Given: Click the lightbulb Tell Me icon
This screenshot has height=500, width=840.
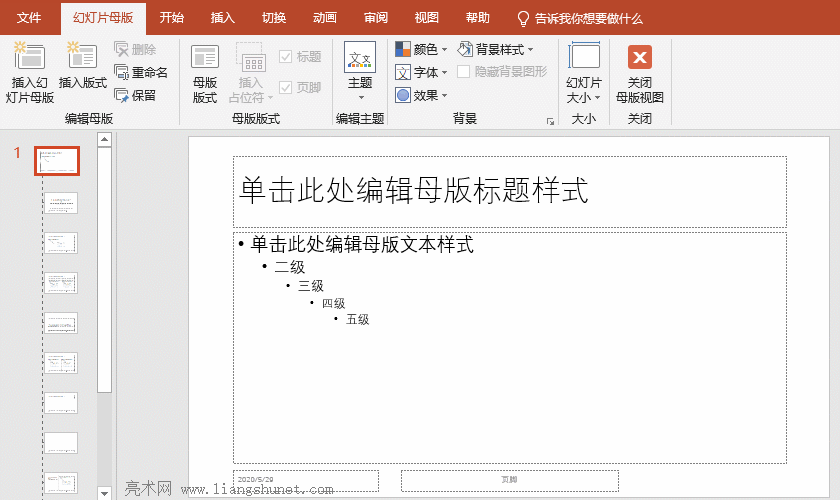Looking at the screenshot, I should tap(523, 19).
